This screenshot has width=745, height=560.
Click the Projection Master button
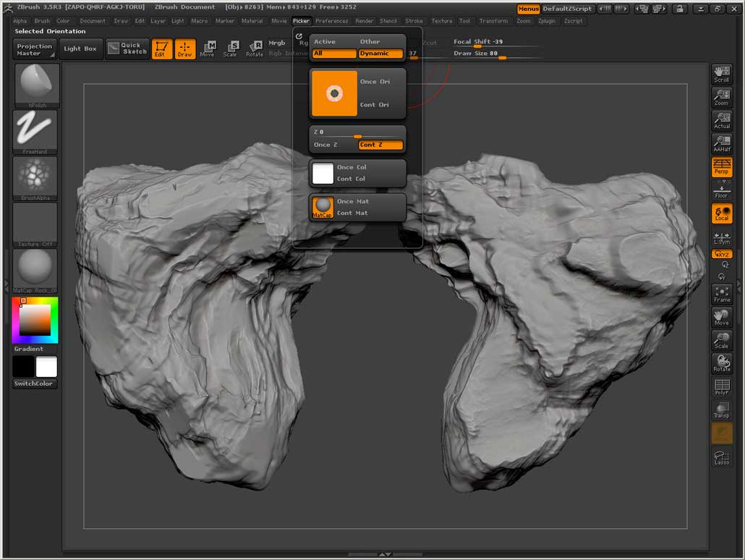coord(35,50)
